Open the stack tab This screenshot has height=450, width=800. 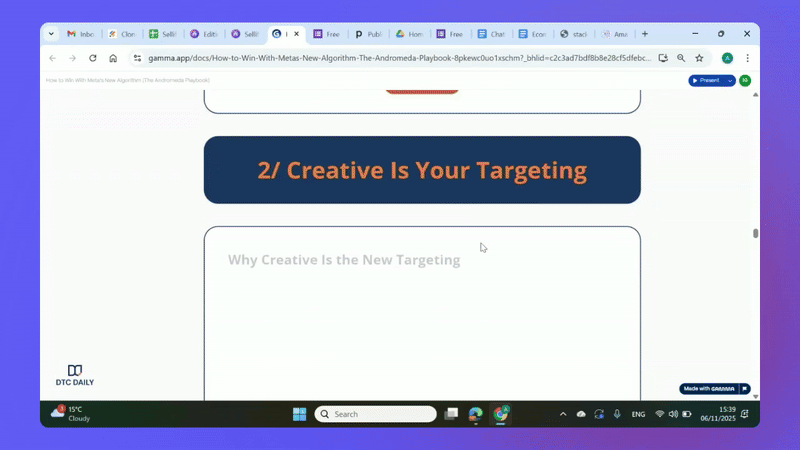tap(574, 34)
